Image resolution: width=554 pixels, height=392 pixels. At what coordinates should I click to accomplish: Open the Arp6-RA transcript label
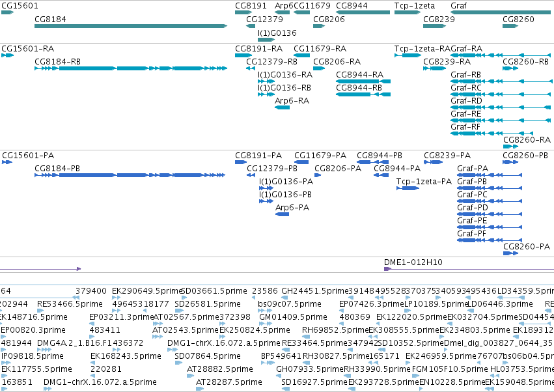(x=292, y=101)
